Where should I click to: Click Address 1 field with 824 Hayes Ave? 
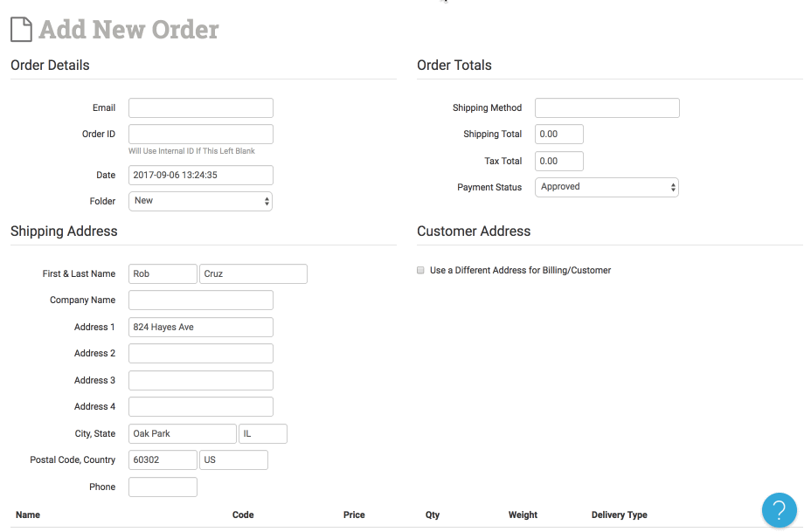[200, 328]
